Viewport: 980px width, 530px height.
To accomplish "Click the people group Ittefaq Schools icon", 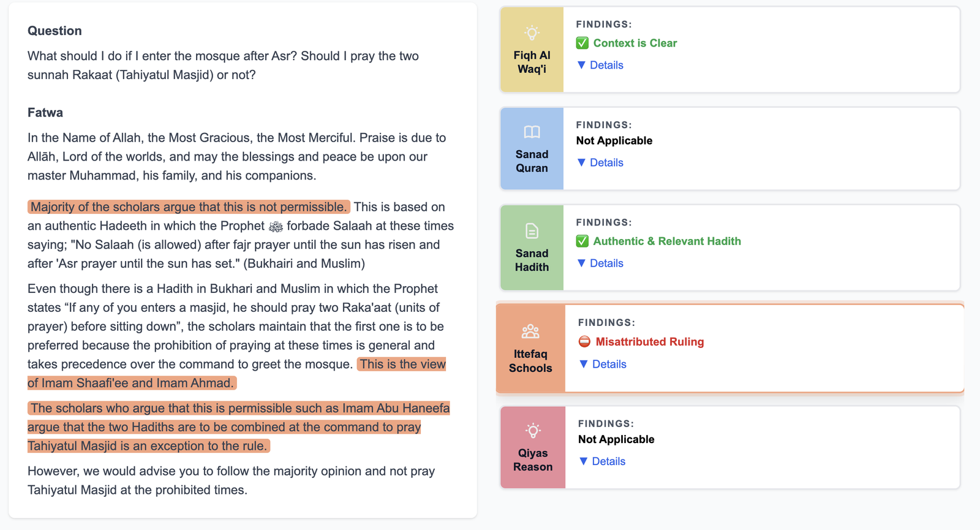I will coord(530,331).
